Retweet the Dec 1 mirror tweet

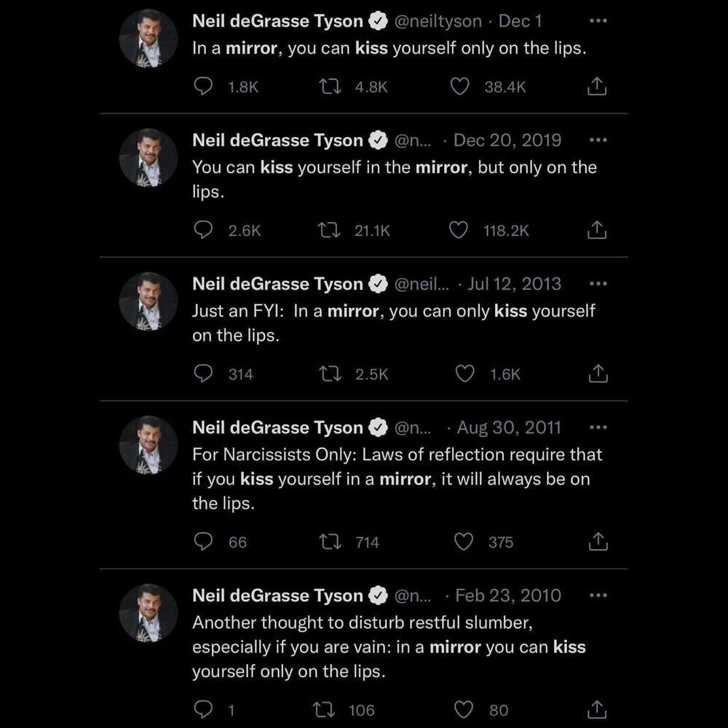[x=331, y=87]
